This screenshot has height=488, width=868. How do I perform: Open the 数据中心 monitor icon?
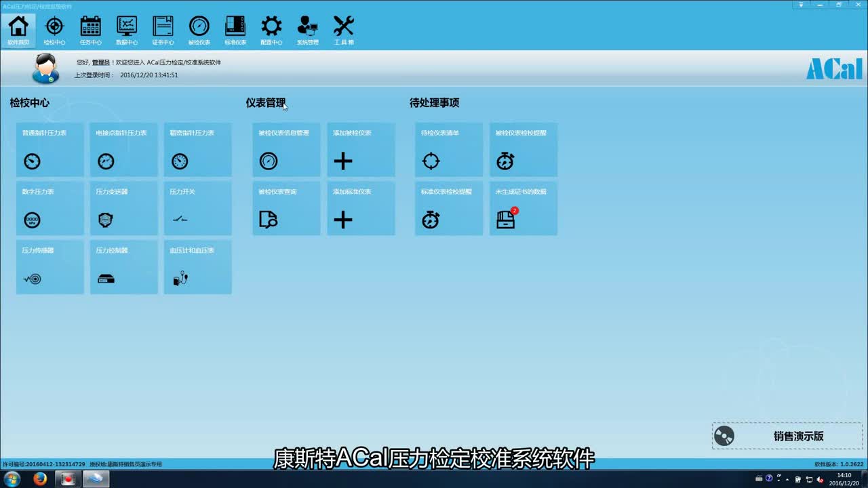tap(127, 28)
